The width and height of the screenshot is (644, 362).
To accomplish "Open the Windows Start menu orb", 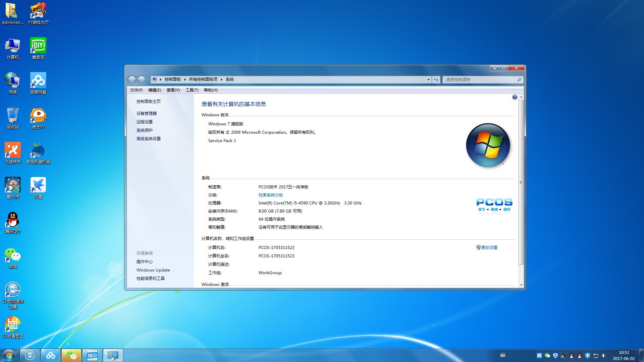I will pyautogui.click(x=9, y=355).
